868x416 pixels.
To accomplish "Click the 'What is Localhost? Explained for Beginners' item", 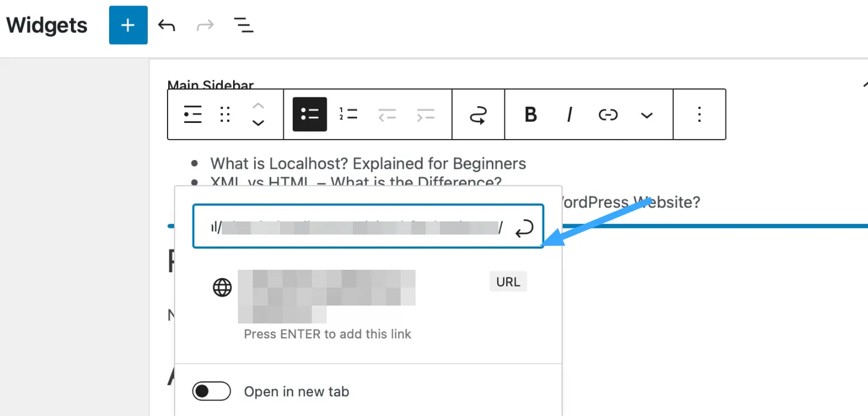I will pos(368,164).
